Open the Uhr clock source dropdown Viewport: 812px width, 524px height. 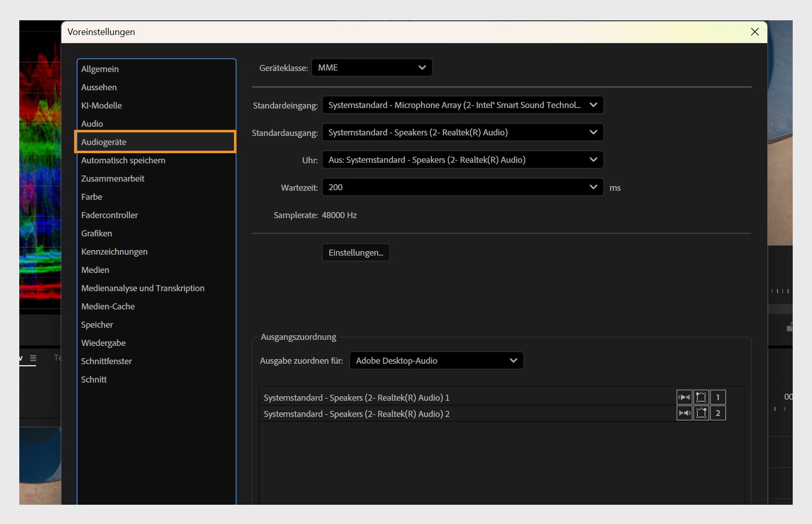(462, 160)
